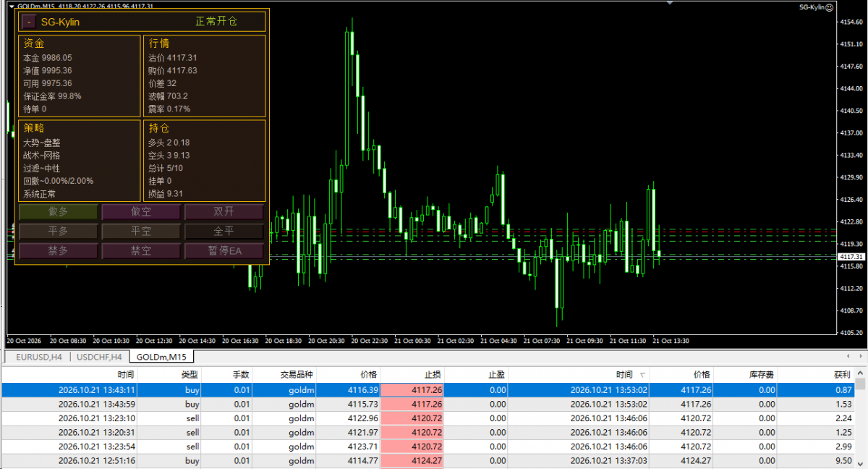Click the 平多 (close longs) button
868x469 pixels.
(58, 232)
